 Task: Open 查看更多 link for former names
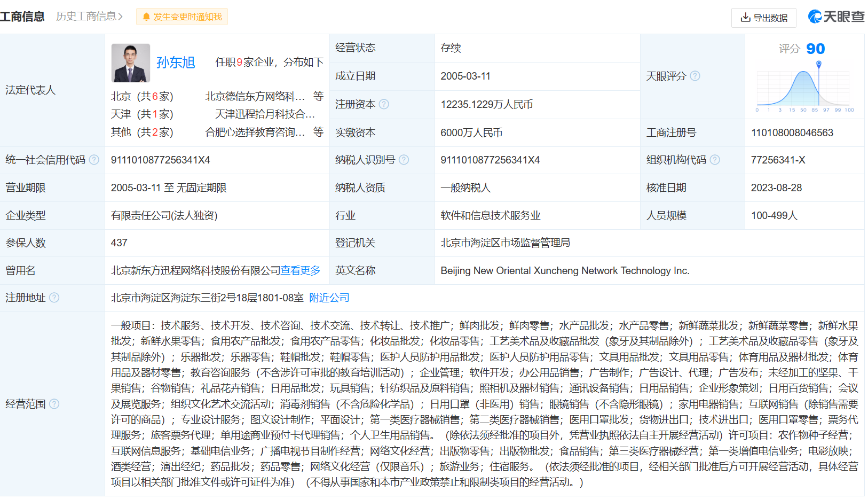click(x=301, y=270)
